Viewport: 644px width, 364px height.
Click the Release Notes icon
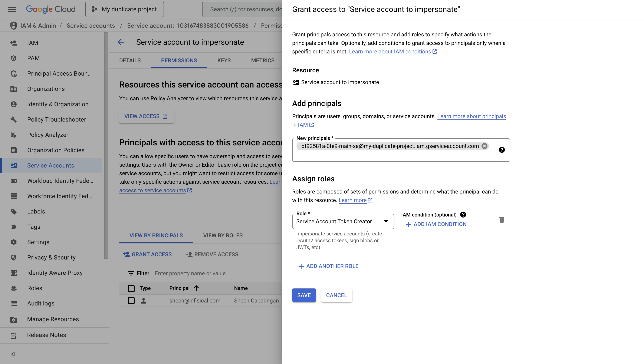pyautogui.click(x=14, y=335)
